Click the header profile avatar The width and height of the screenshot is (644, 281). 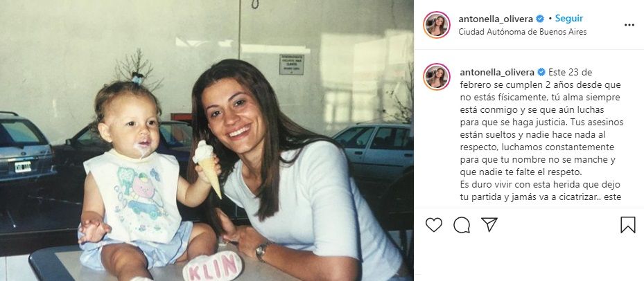pyautogui.click(x=437, y=25)
